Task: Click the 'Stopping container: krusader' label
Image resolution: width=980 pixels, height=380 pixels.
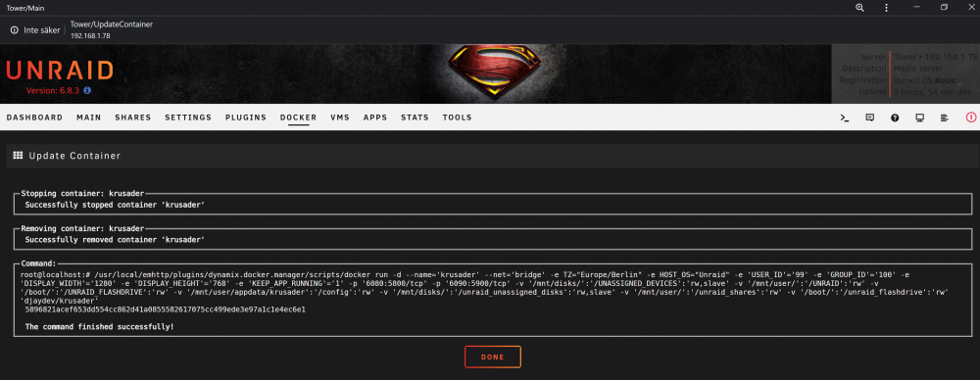Action: [82, 194]
